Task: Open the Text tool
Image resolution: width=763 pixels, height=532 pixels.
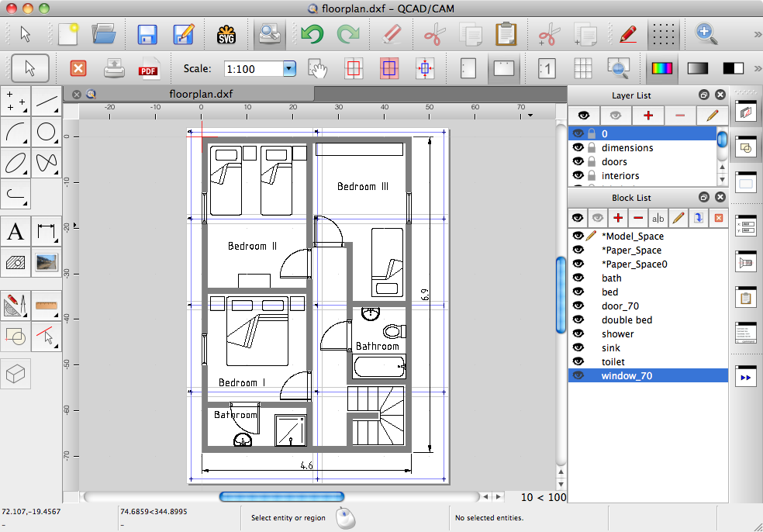Action: 16,230
